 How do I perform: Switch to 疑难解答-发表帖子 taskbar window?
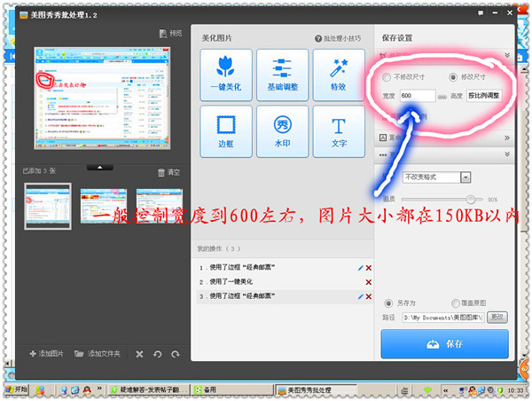click(x=149, y=390)
